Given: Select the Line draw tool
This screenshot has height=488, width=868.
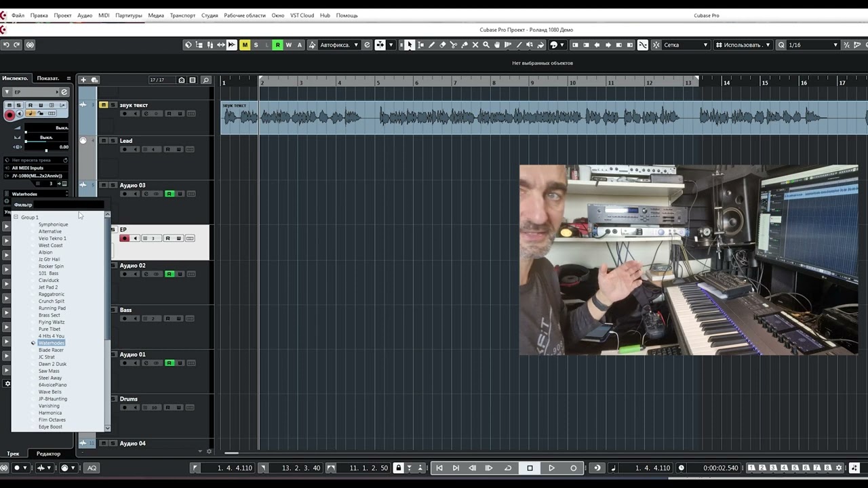Looking at the screenshot, I should click(519, 45).
